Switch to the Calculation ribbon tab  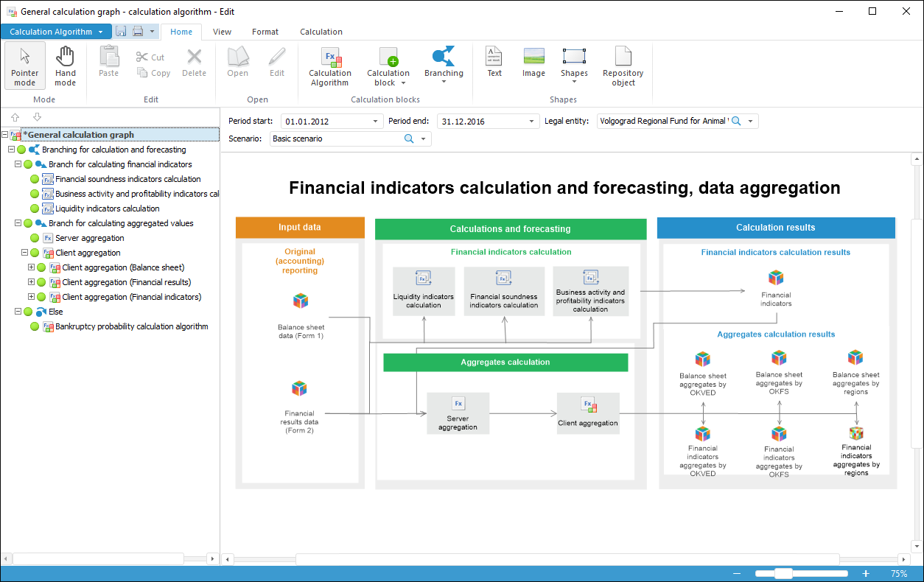pos(321,32)
